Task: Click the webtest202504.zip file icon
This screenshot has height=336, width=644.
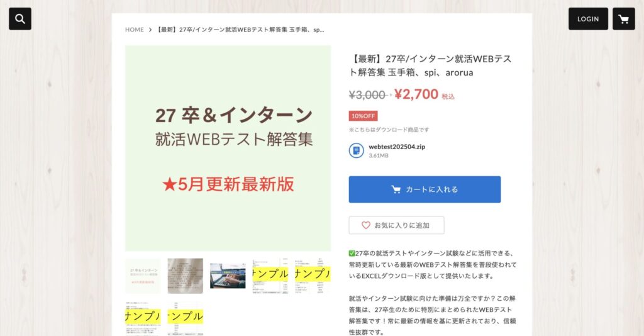Action: pos(357,150)
